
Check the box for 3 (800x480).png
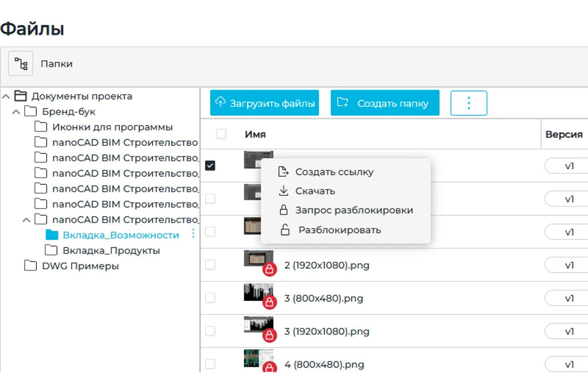(210, 297)
